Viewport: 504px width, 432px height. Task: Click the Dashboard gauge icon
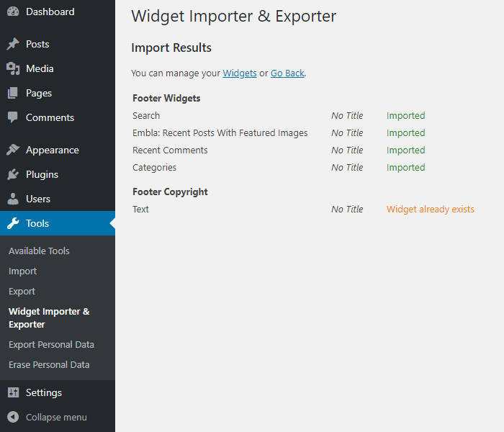pos(13,12)
